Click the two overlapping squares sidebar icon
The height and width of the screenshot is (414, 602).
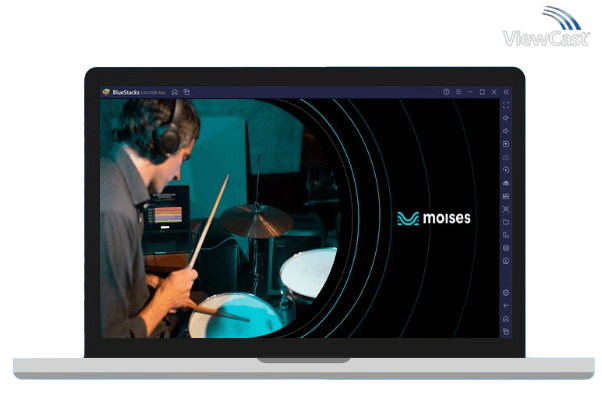506,235
